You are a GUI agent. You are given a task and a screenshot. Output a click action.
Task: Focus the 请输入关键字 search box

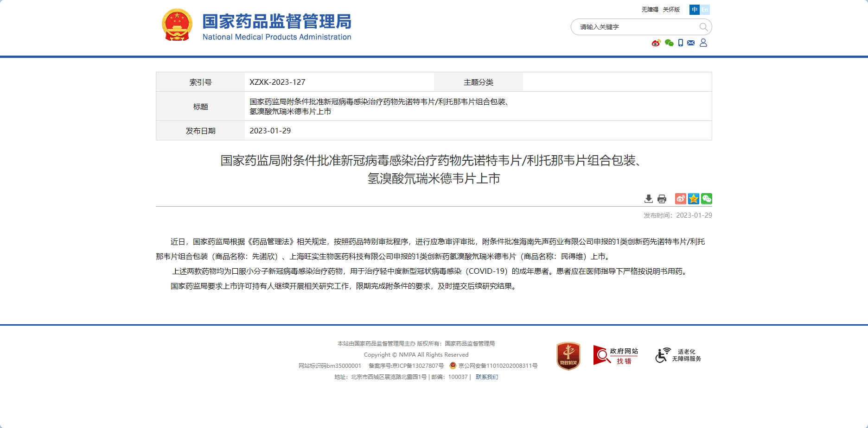pos(635,27)
